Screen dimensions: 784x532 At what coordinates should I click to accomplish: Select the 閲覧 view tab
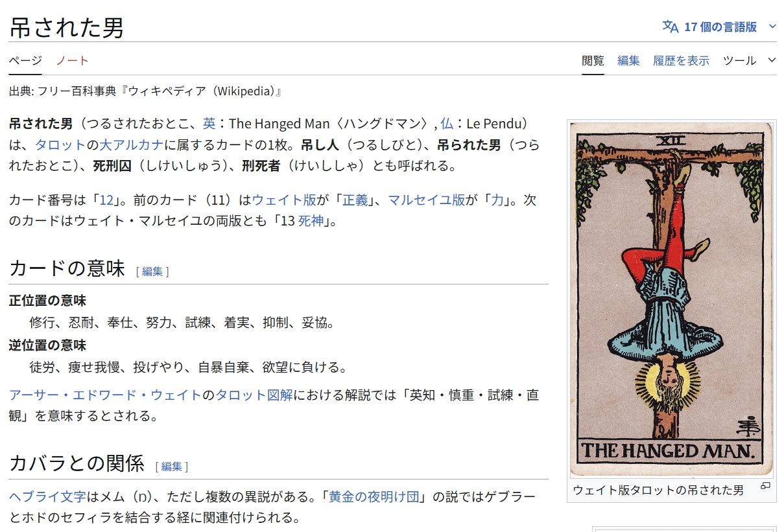(593, 60)
